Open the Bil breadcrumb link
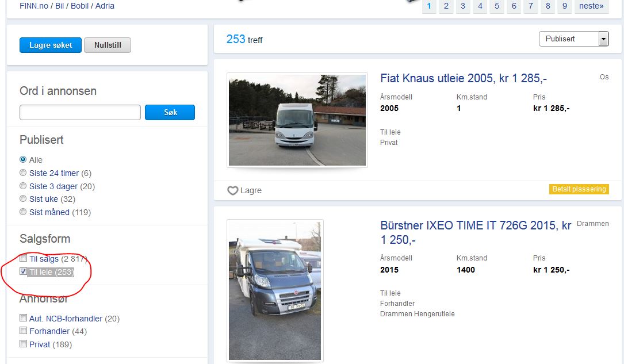The width and height of the screenshot is (624, 364). [x=60, y=6]
